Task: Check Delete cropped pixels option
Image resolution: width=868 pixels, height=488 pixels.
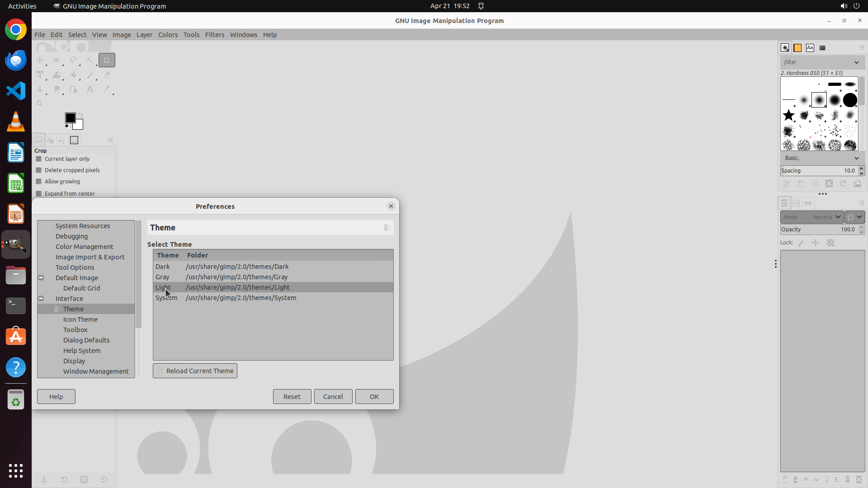Action: [39, 170]
